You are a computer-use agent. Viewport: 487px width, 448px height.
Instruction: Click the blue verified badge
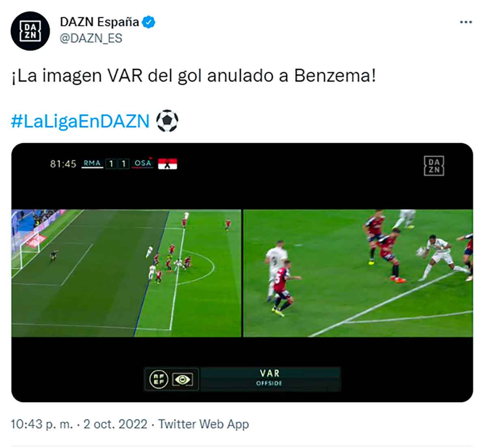point(149,22)
